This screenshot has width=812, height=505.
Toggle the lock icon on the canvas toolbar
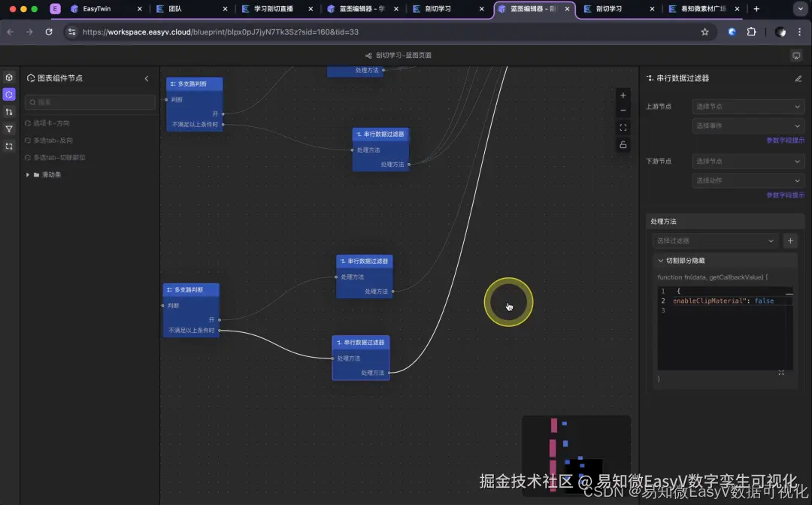pos(623,144)
